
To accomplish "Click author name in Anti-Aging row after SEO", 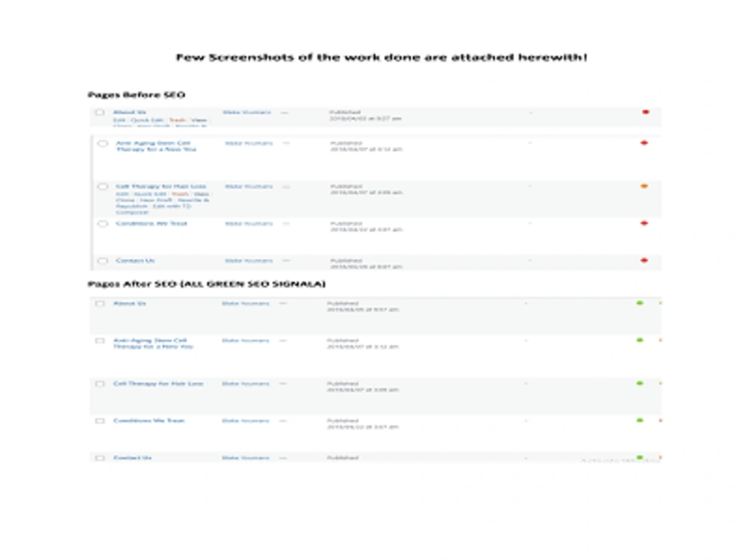I will [245, 340].
